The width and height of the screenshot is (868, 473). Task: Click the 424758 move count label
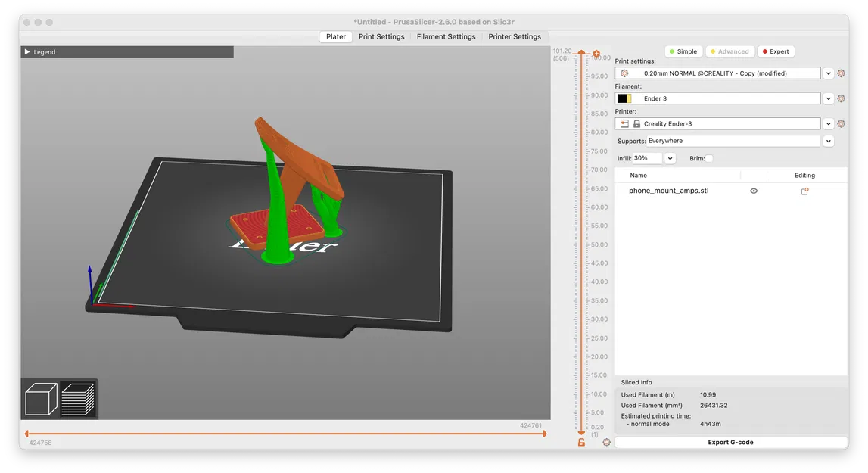coord(40,443)
